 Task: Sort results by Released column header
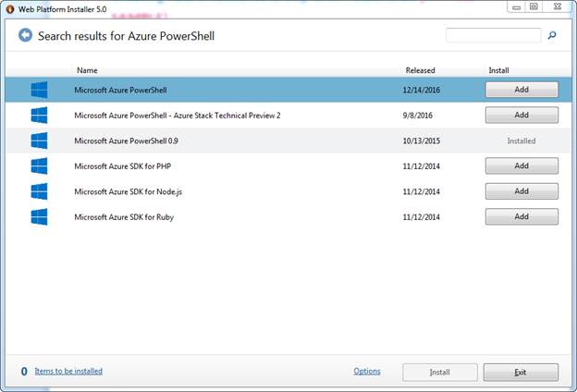tap(420, 70)
